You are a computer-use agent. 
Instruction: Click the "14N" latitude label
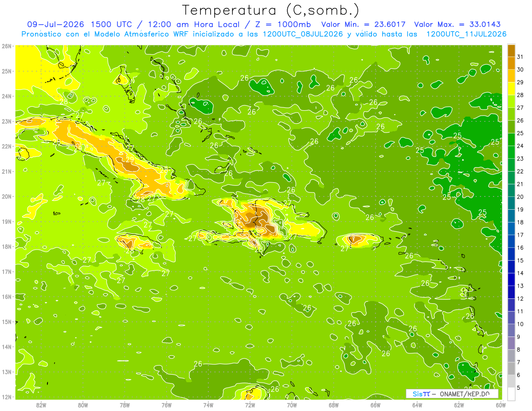coord(6,347)
